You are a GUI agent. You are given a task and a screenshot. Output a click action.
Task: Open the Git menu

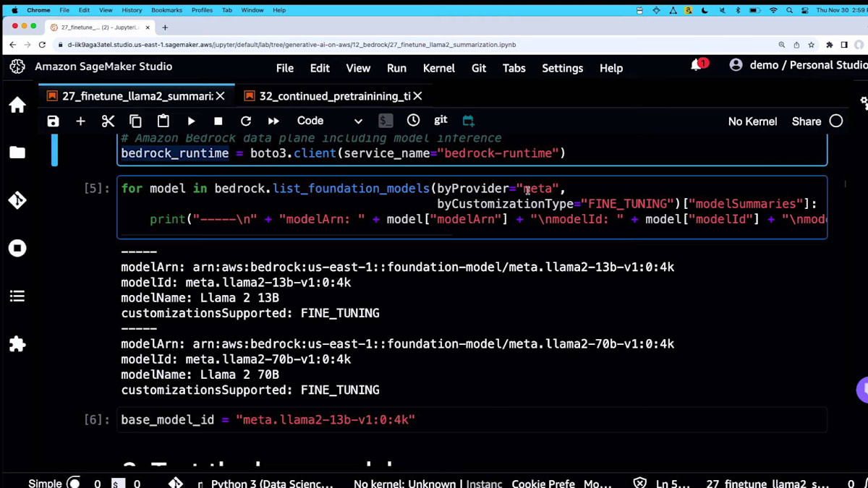pos(479,68)
